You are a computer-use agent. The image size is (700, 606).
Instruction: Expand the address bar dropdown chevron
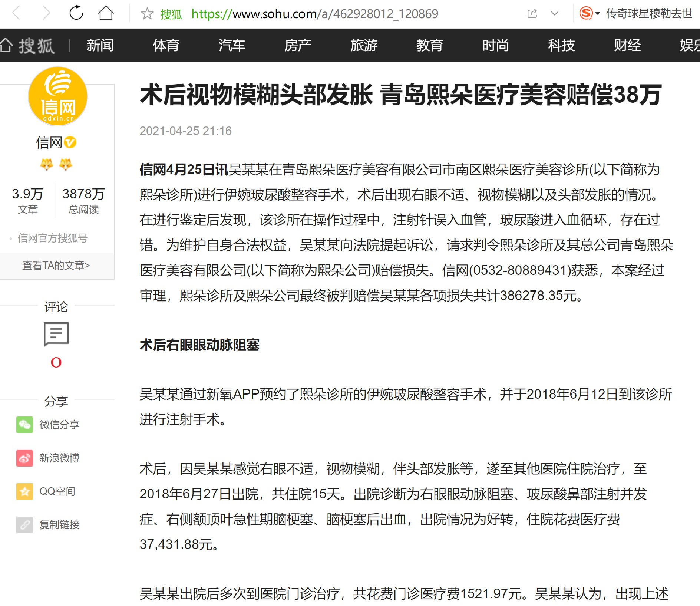pyautogui.click(x=555, y=14)
